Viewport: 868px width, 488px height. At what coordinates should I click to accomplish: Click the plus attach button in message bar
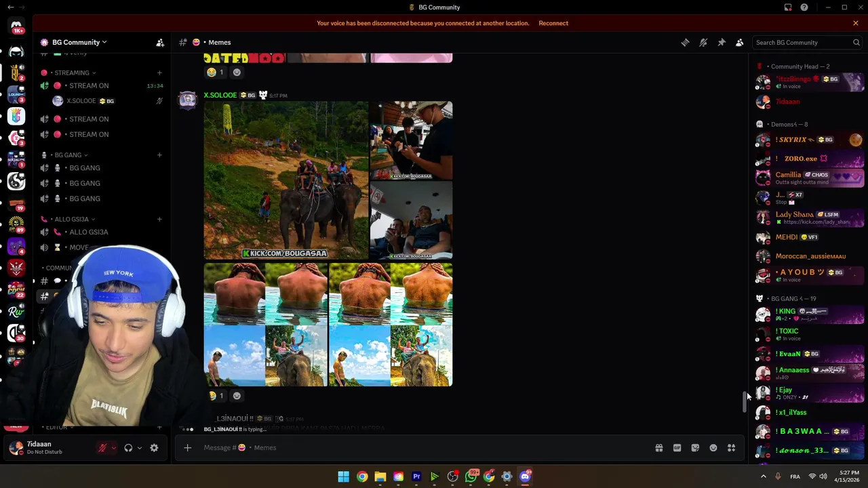coord(187,447)
